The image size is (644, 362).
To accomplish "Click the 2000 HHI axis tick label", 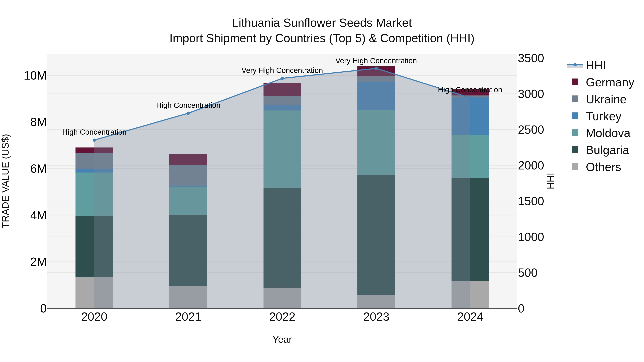I will point(531,166).
